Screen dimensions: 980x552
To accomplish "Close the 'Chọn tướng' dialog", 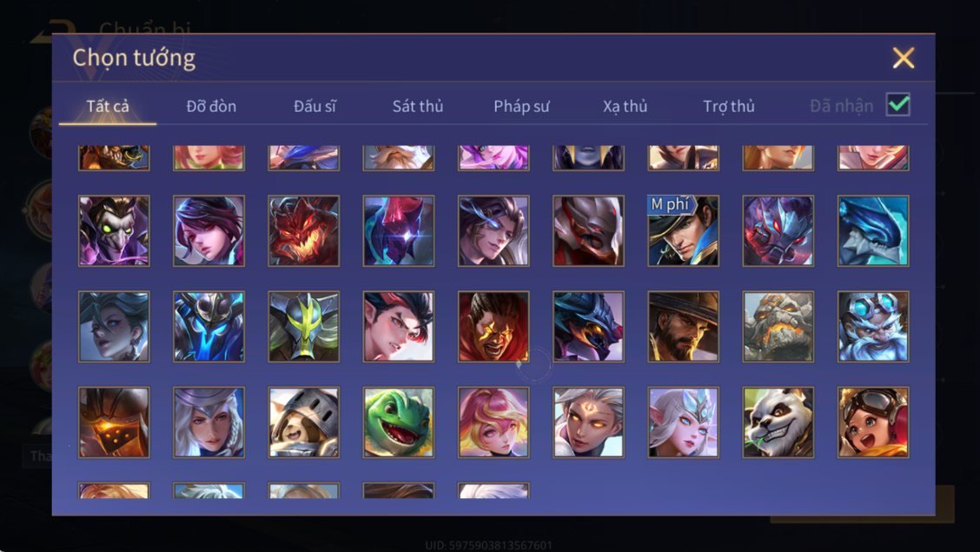I will (x=904, y=57).
